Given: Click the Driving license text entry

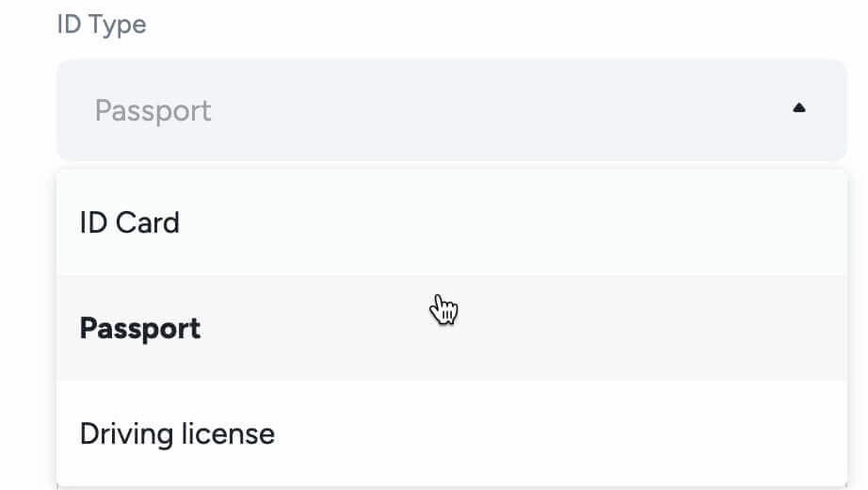Looking at the screenshot, I should point(177,434).
